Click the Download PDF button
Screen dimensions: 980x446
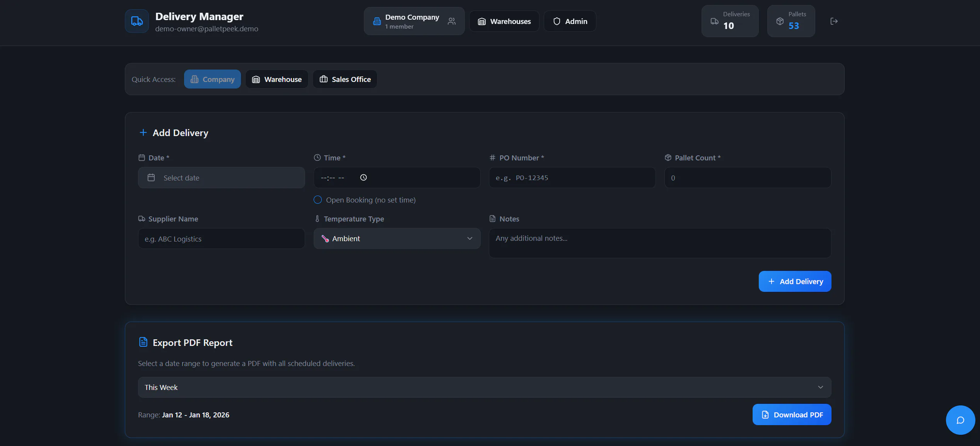pos(792,415)
